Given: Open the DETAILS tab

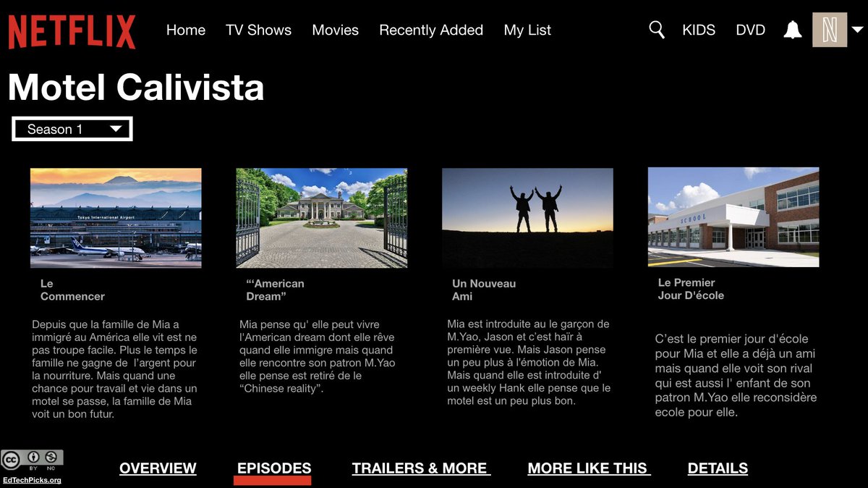Looking at the screenshot, I should [x=718, y=468].
